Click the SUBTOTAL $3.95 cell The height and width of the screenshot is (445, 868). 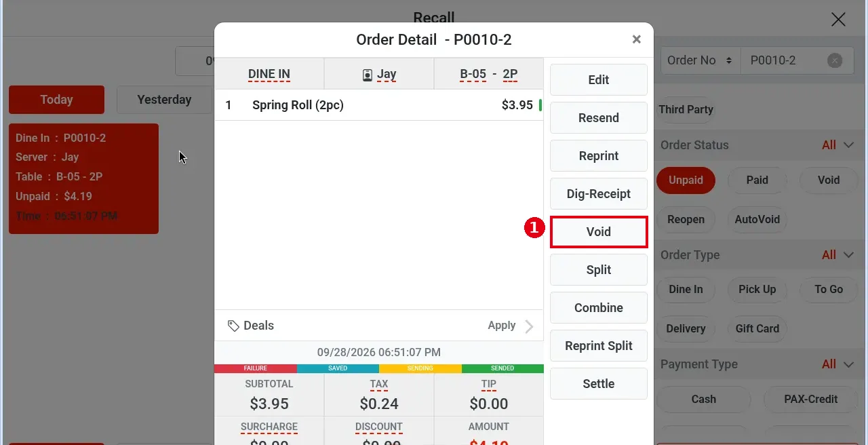[269, 395]
